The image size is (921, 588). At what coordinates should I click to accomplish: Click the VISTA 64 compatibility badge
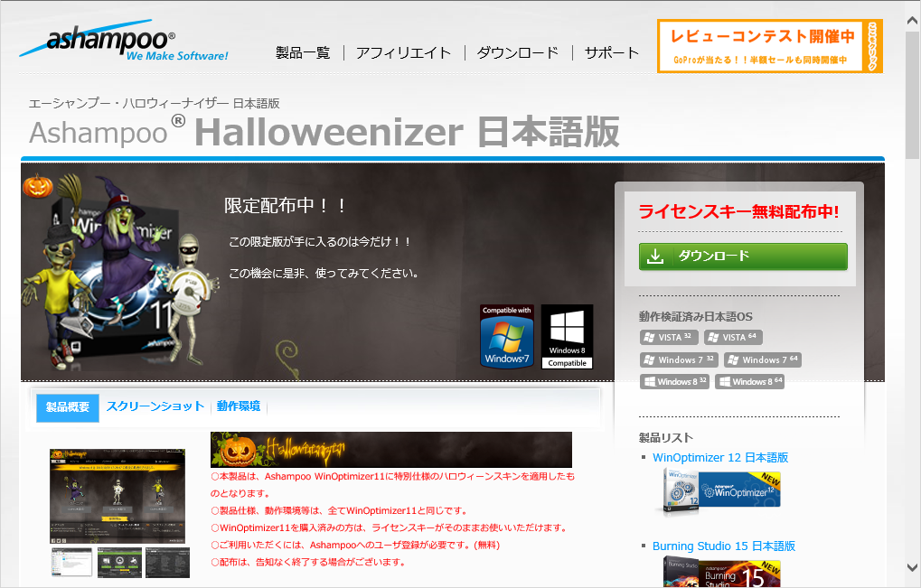(735, 337)
